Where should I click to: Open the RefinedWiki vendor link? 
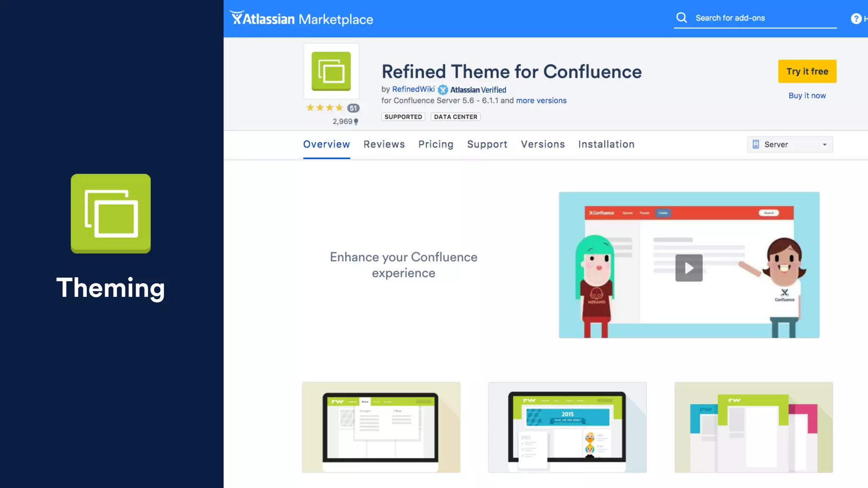click(x=413, y=89)
